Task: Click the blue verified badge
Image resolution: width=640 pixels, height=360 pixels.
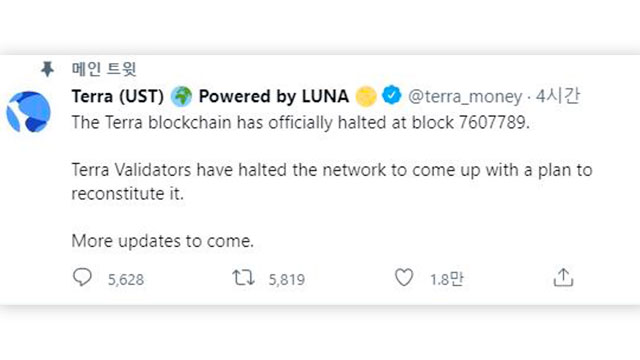Action: 392,96
